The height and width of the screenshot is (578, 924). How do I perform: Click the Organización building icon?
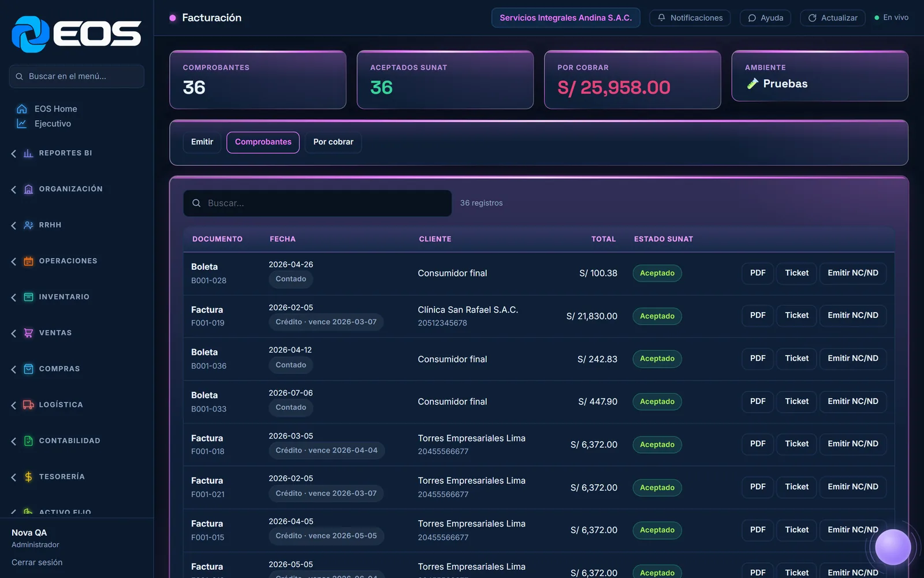pyautogui.click(x=28, y=189)
